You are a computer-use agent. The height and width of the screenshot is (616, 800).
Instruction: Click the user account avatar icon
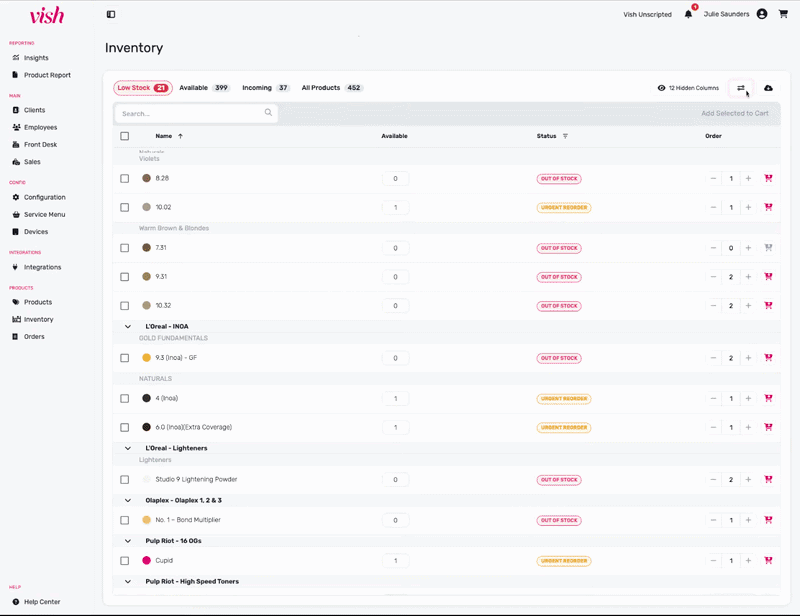(762, 14)
